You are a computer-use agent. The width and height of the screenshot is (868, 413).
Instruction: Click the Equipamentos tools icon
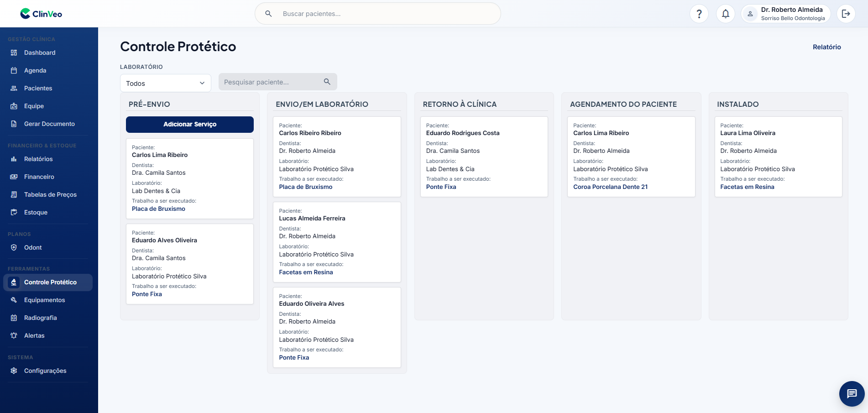[14, 300]
